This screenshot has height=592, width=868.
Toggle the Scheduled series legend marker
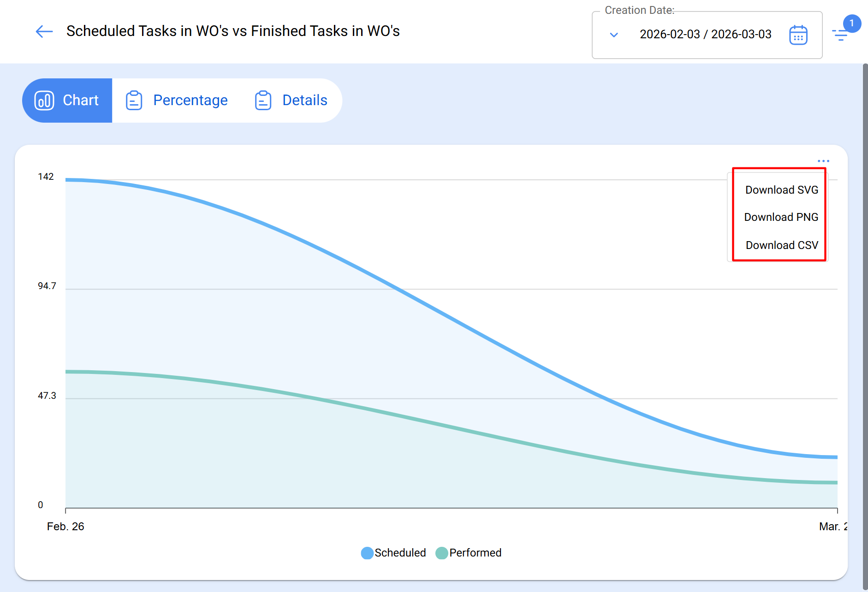point(367,553)
